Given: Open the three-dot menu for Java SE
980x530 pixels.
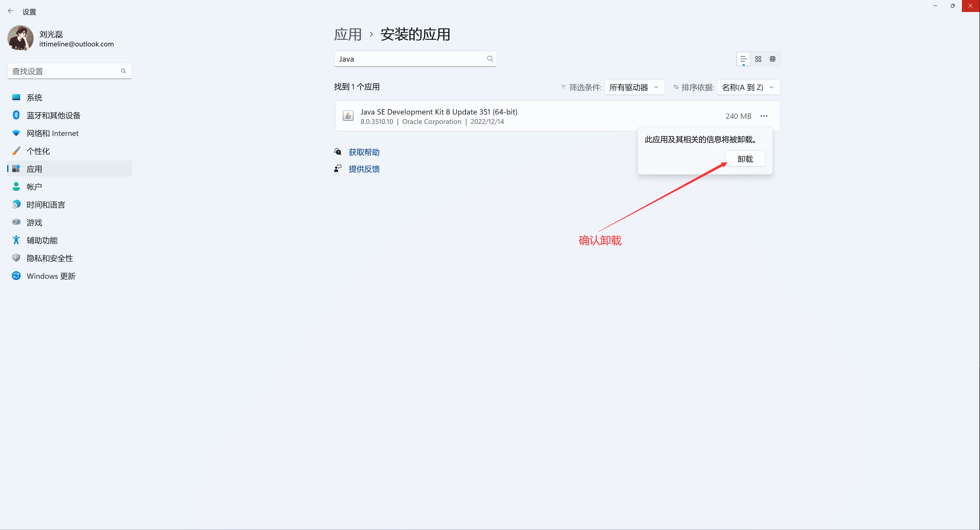Looking at the screenshot, I should 764,116.
